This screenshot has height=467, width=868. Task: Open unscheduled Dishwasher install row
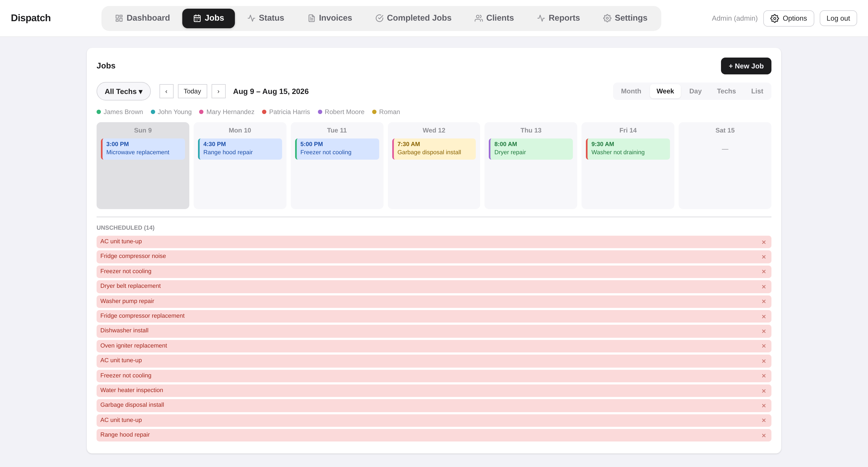point(434,331)
